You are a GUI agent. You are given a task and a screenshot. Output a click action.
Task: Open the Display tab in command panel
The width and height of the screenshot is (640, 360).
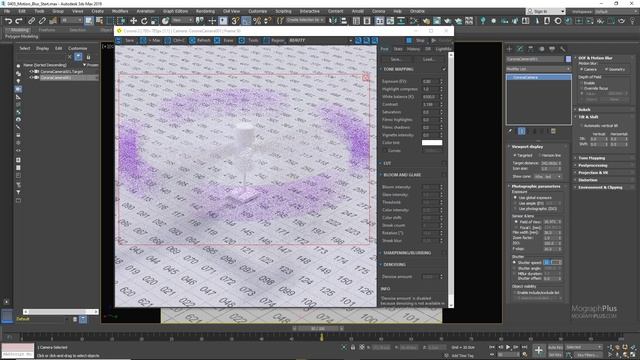point(552,49)
